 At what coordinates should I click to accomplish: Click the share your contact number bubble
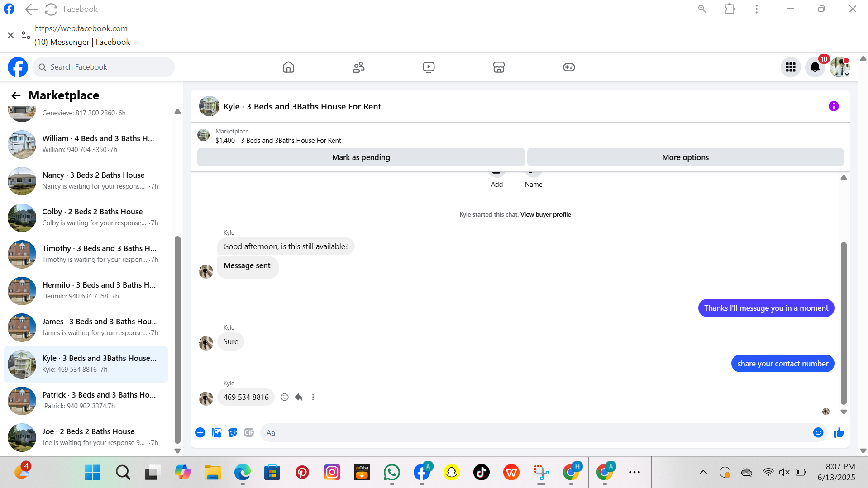pos(782,364)
